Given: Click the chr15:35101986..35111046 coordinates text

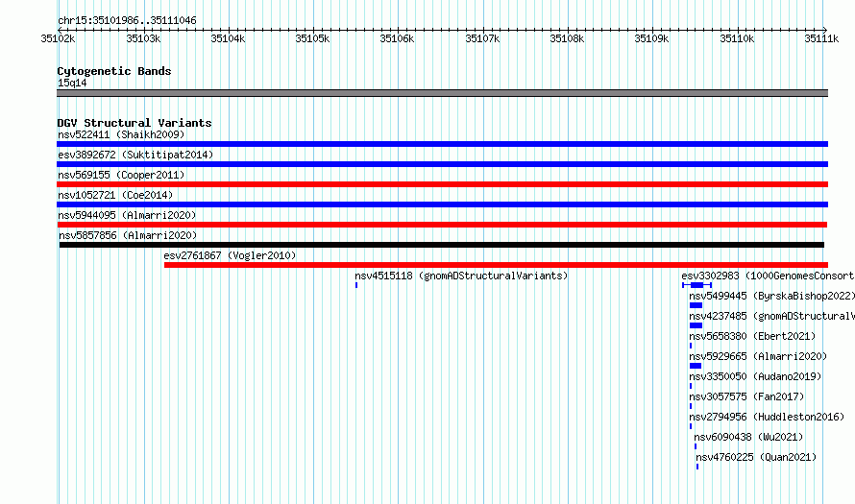Looking at the screenshot, I should point(127,21).
